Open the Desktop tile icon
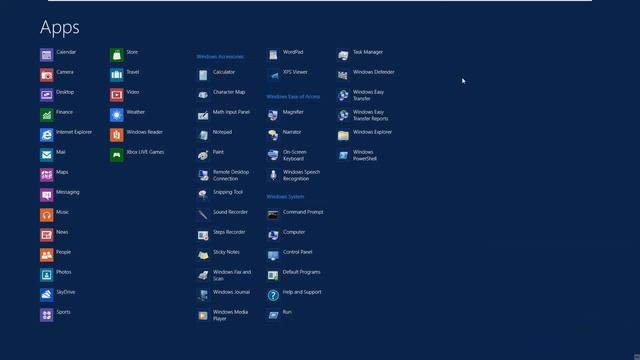 (x=47, y=95)
